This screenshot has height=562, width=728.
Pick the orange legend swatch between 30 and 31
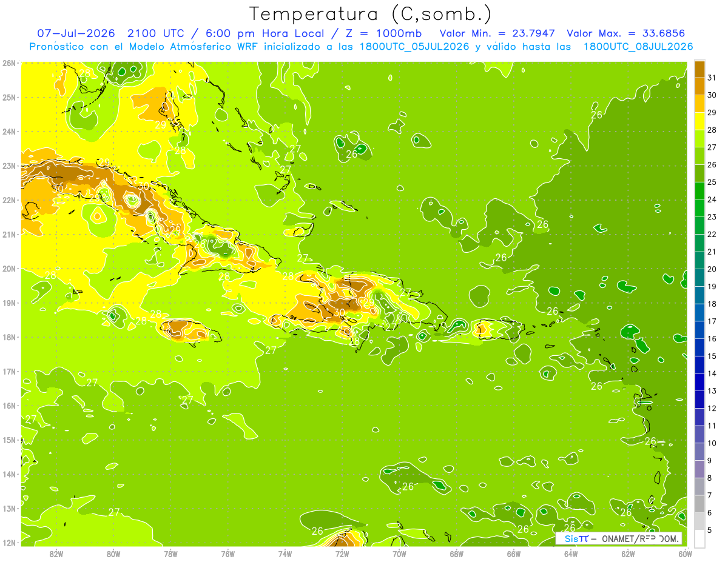click(699, 85)
